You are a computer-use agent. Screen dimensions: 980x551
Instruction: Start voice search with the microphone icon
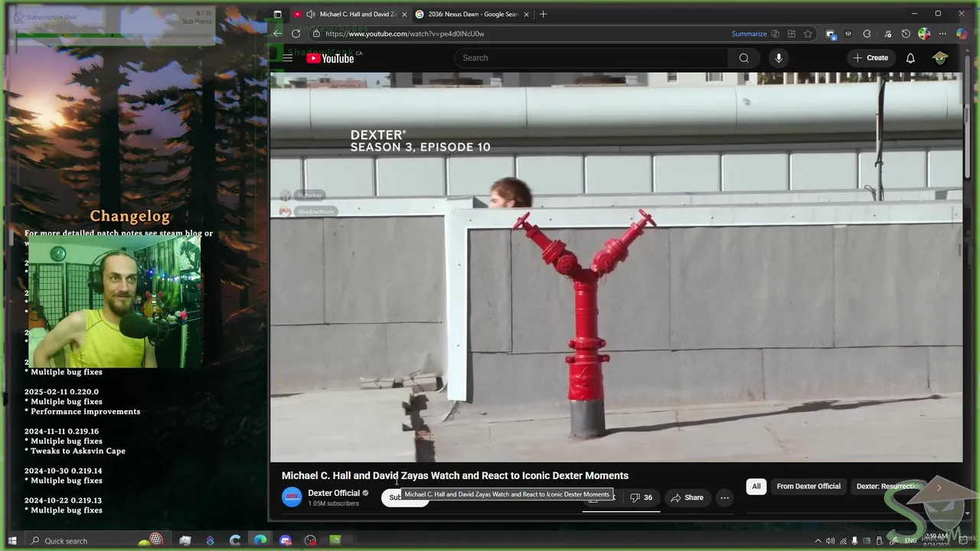(779, 58)
